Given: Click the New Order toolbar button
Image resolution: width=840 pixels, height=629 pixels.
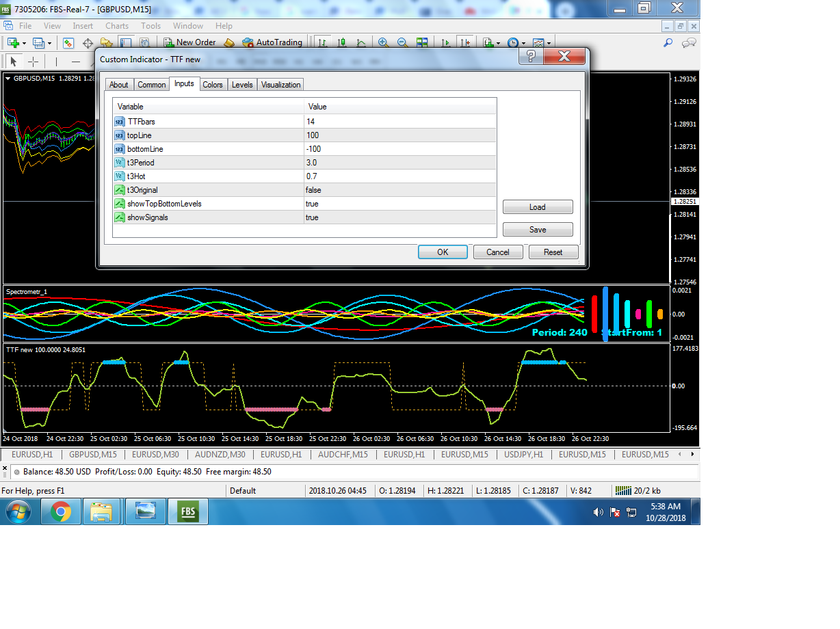Looking at the screenshot, I should point(189,42).
